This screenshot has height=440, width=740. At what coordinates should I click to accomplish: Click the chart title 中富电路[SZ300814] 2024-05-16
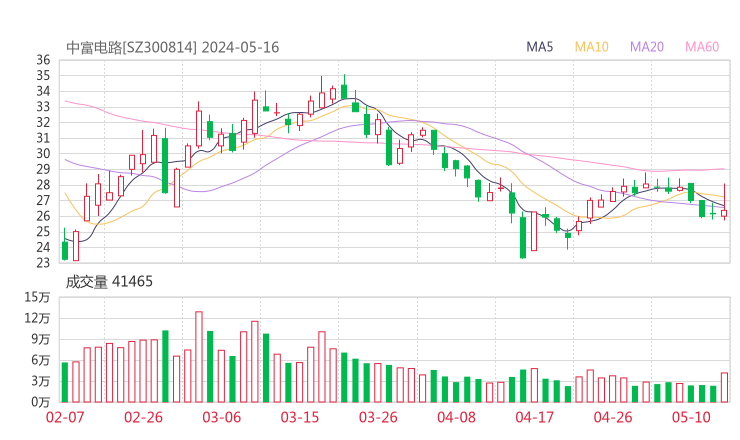point(172,47)
